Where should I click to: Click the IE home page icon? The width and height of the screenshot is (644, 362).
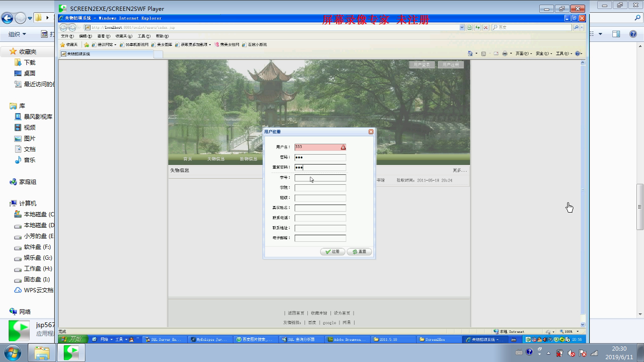(x=470, y=54)
